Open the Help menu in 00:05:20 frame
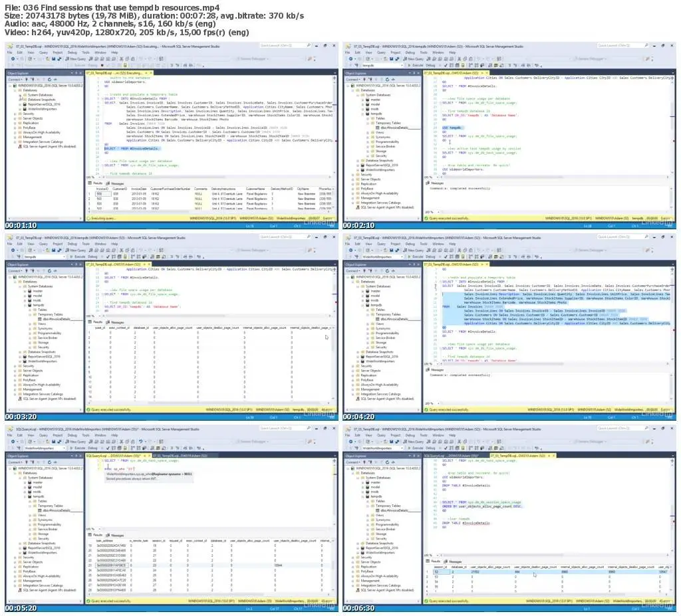Viewport: 681px width, 616px height. (114, 435)
